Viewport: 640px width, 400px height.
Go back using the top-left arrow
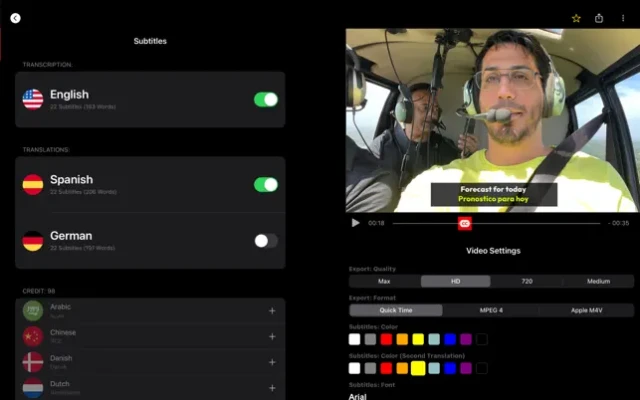point(15,18)
